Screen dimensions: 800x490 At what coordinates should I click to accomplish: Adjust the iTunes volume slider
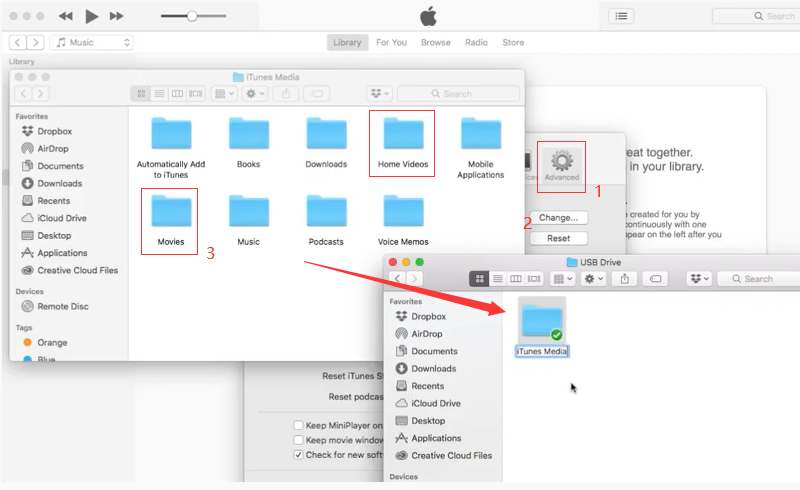click(193, 16)
